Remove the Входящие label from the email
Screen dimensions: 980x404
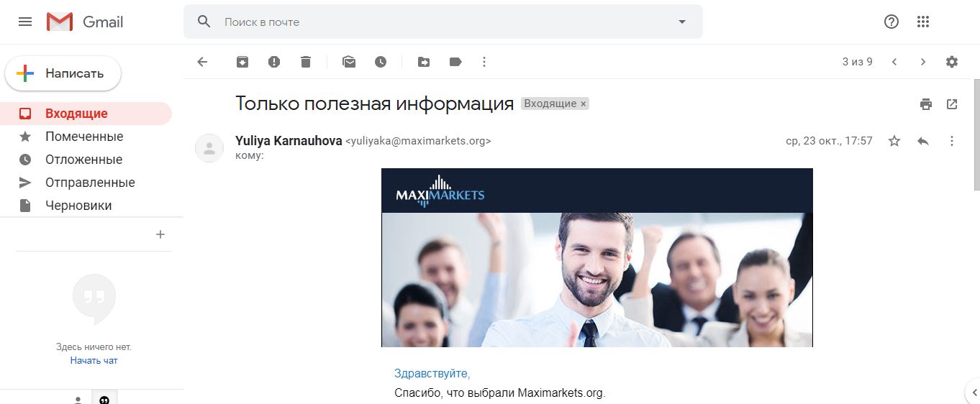pos(584,104)
